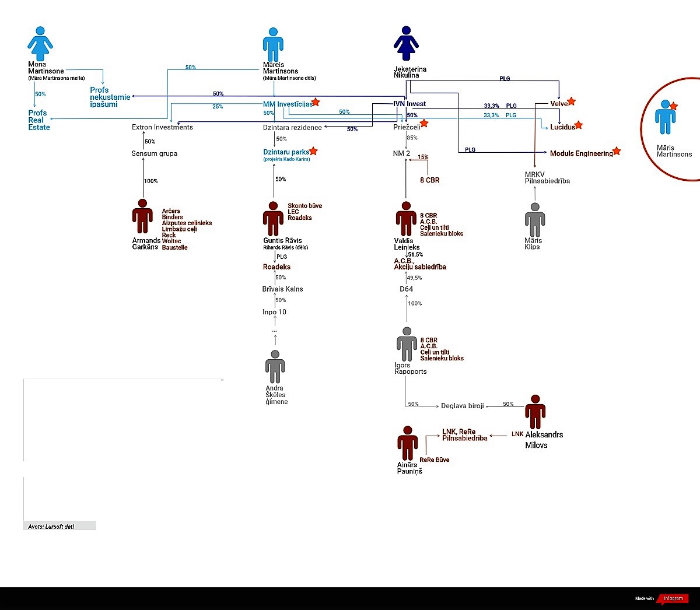Click the Dzintaru parks label

pos(286,152)
